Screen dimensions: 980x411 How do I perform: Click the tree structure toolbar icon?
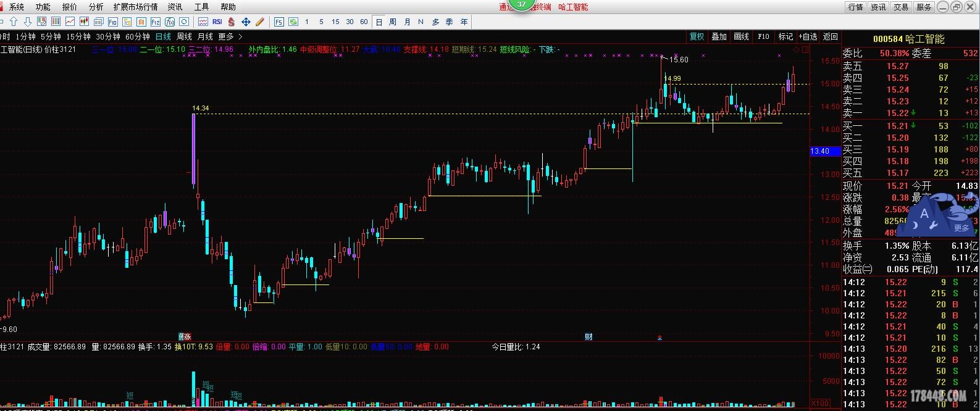click(x=127, y=22)
